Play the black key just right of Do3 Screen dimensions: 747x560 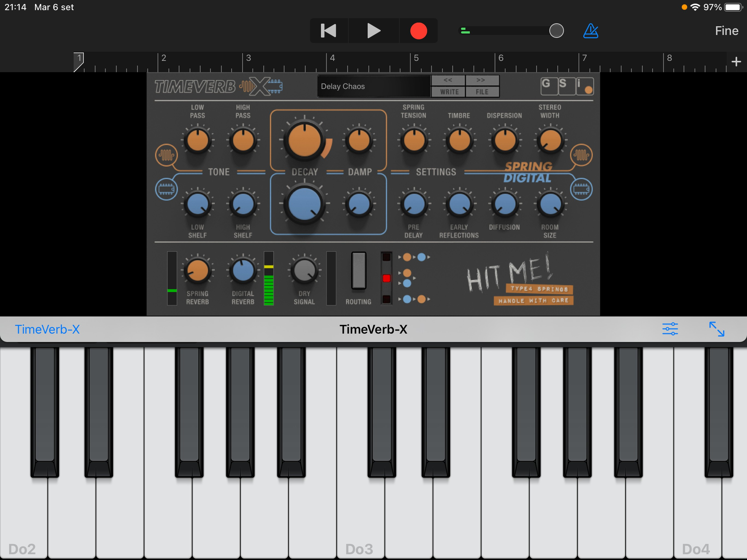[x=382, y=412]
